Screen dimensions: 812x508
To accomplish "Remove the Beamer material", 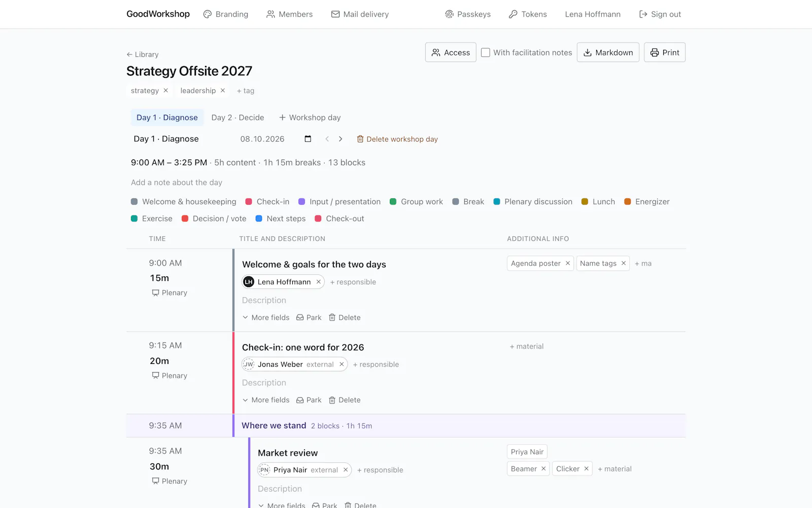I will (544, 469).
